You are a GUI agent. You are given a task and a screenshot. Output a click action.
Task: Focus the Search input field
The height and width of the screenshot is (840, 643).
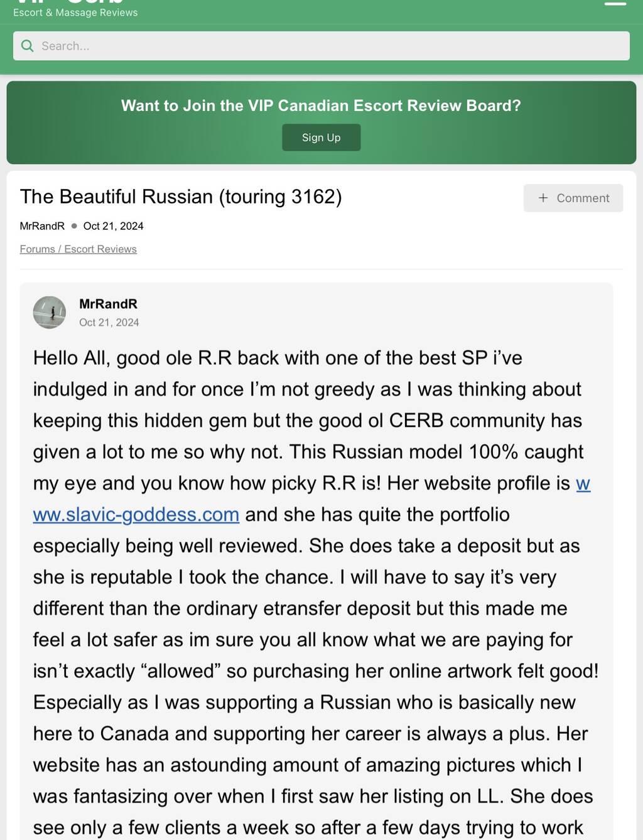[x=327, y=46]
